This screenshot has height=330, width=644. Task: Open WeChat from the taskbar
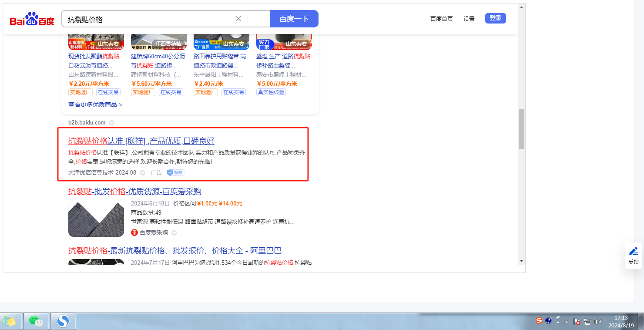[36, 321]
